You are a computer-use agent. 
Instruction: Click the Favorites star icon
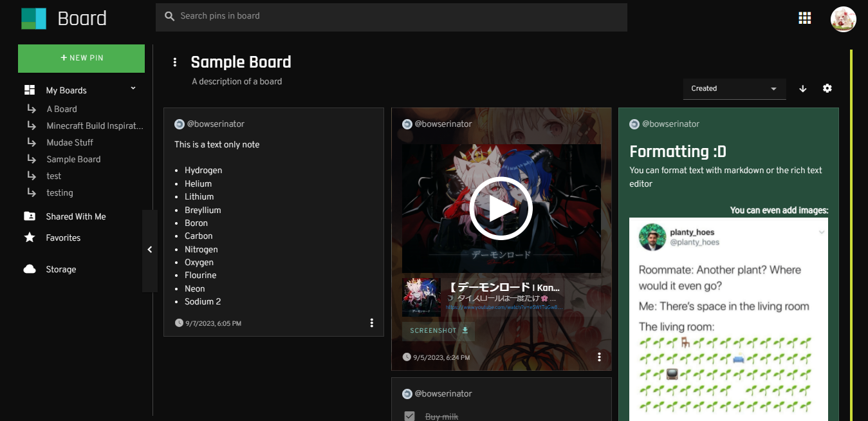pyautogui.click(x=30, y=238)
